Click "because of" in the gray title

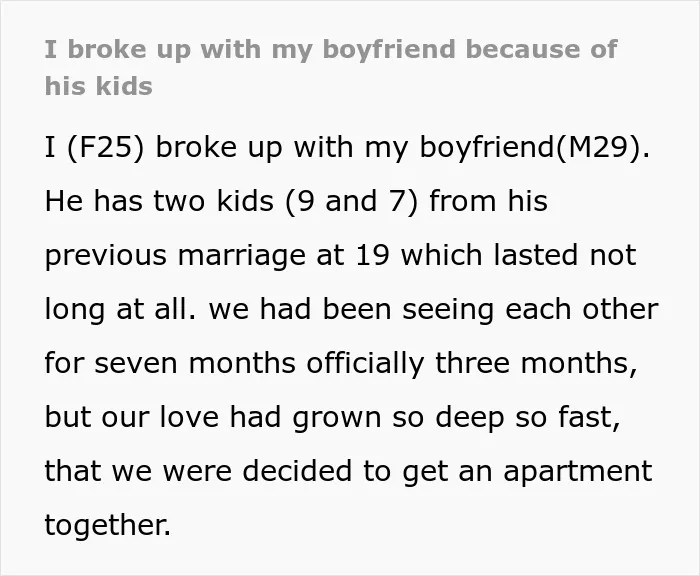[x=542, y=49]
